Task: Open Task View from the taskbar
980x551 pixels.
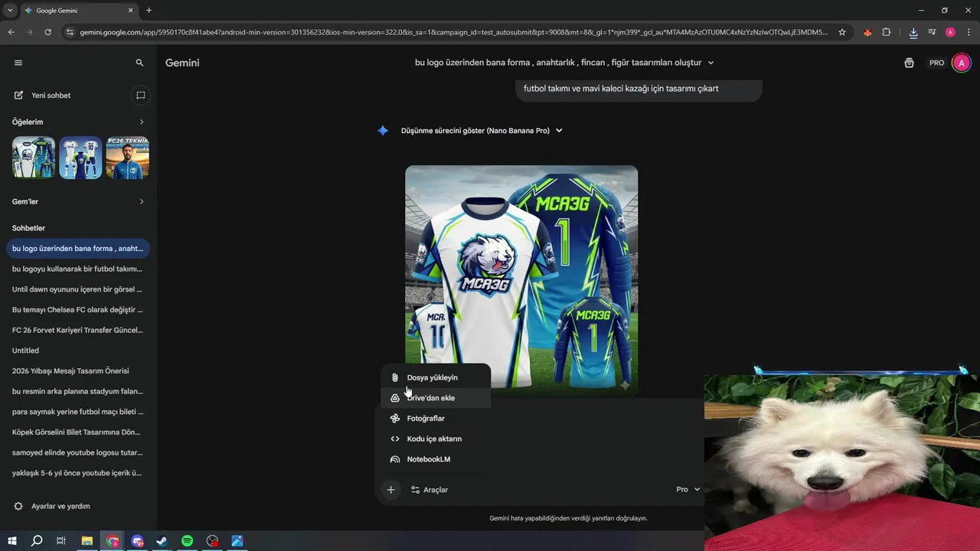Action: 61,541
